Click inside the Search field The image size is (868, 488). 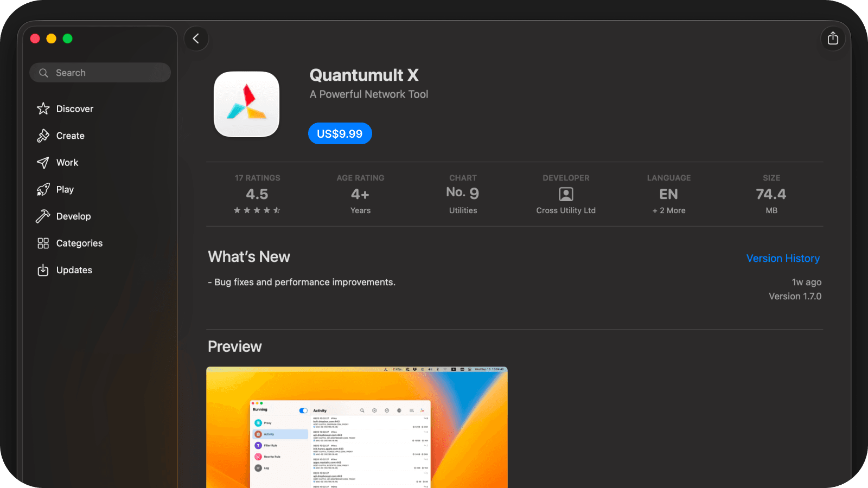point(100,73)
